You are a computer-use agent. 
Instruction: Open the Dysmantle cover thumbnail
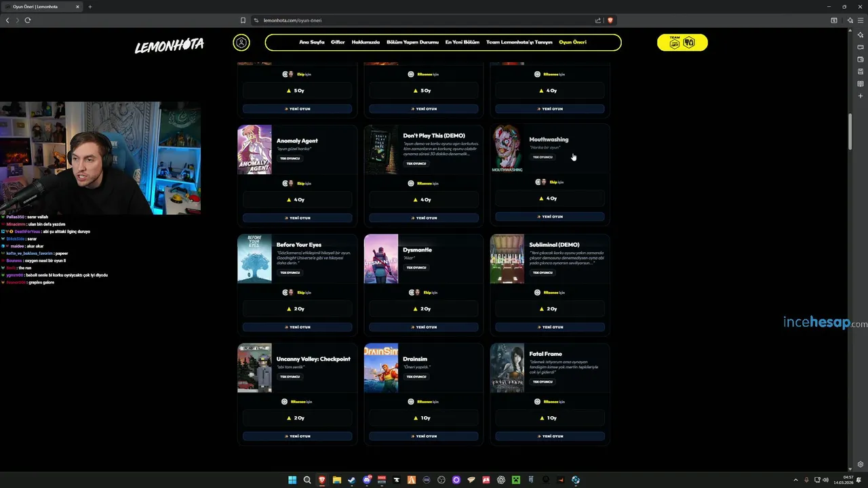pyautogui.click(x=381, y=259)
